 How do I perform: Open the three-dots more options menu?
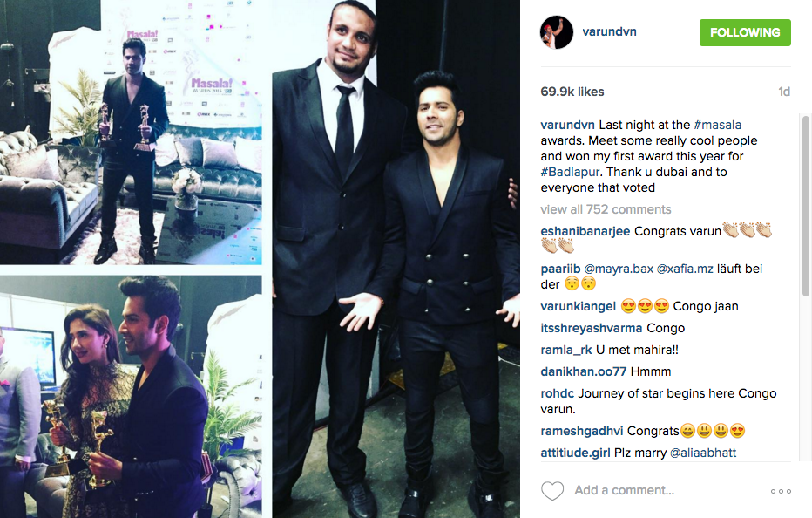pos(781,491)
